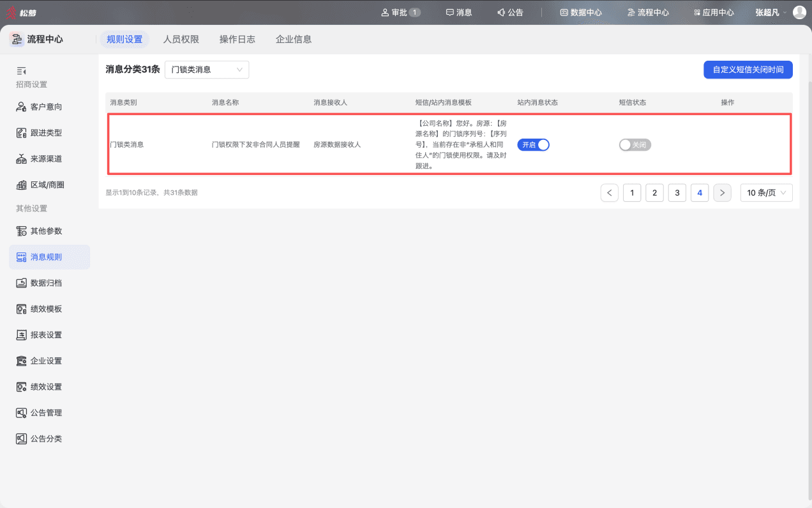Collapse the sidebar menu icon
The width and height of the screenshot is (812, 508).
coord(21,70)
